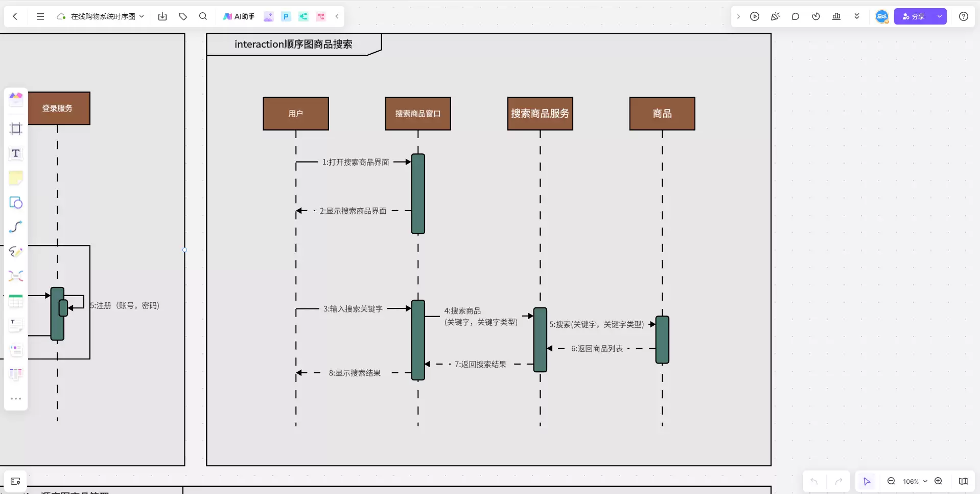This screenshot has width=980, height=494.
Task: Open the tag icon in top toolbar
Action: pos(183,16)
